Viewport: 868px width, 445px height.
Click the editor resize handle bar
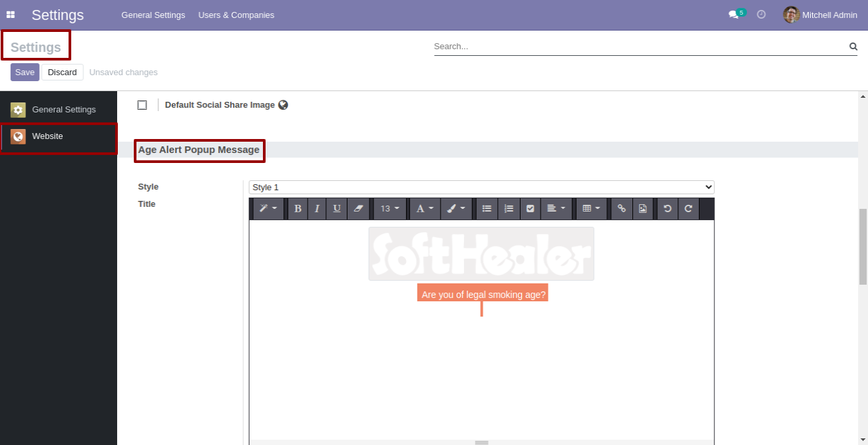[x=481, y=442]
